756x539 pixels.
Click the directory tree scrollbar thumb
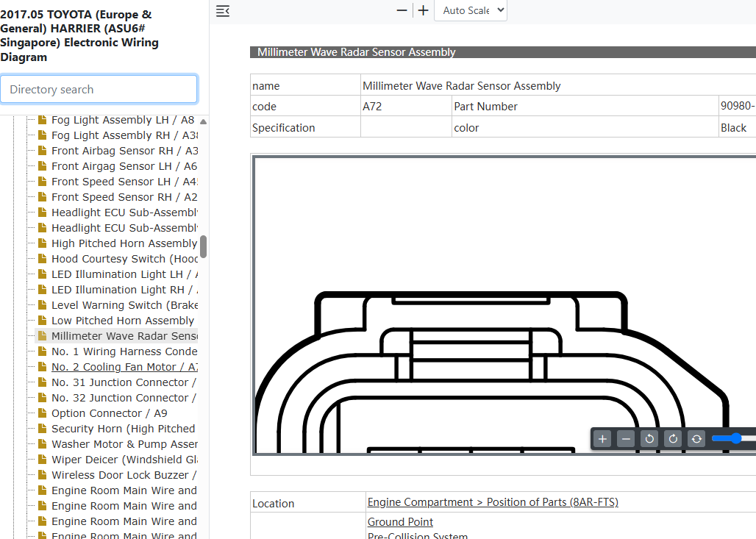click(204, 246)
